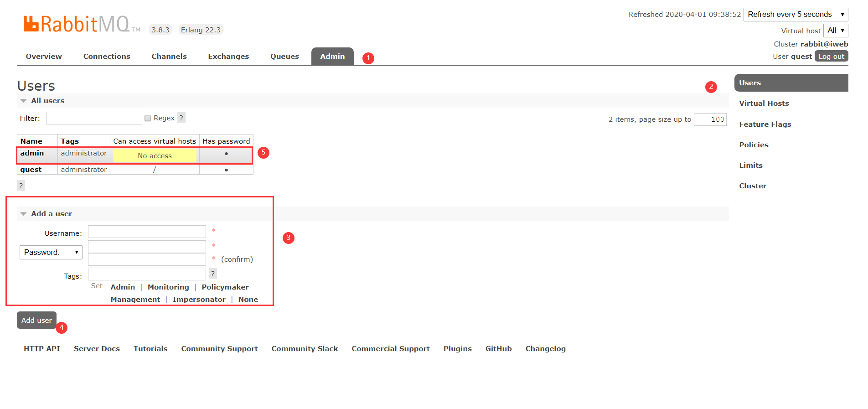
Task: Open the Virtual host dropdown
Action: [x=836, y=31]
